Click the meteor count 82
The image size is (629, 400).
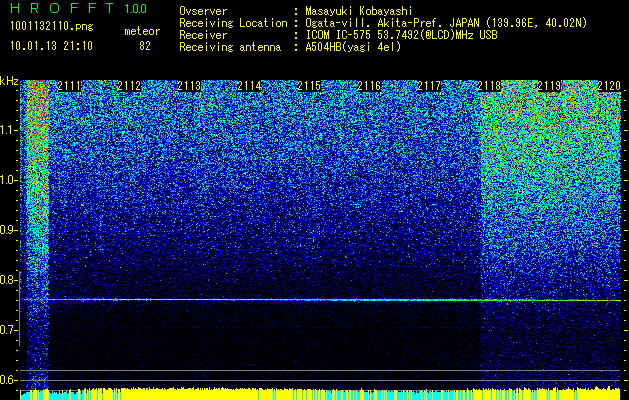coord(145,46)
